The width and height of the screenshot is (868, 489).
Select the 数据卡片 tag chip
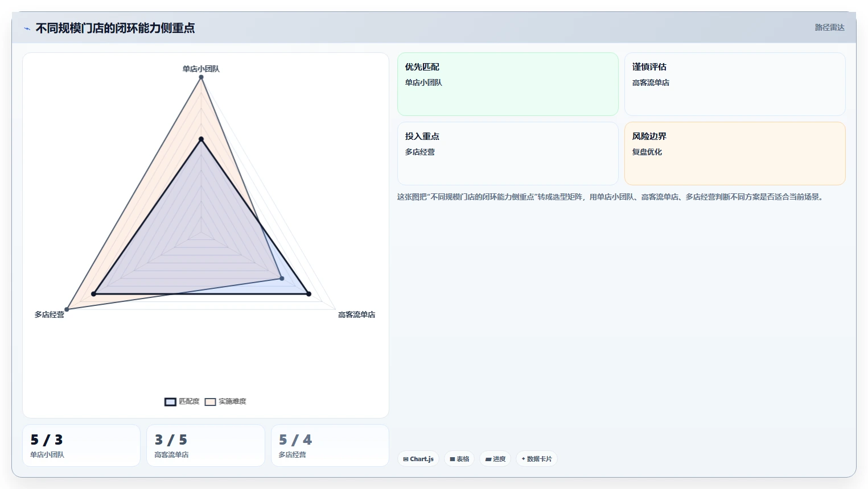537,459
